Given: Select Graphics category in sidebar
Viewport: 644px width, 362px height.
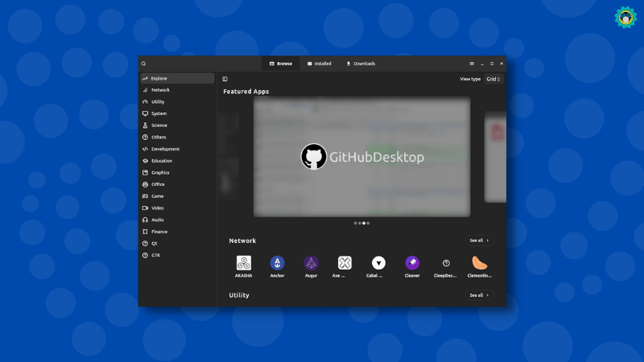Looking at the screenshot, I should tap(160, 172).
